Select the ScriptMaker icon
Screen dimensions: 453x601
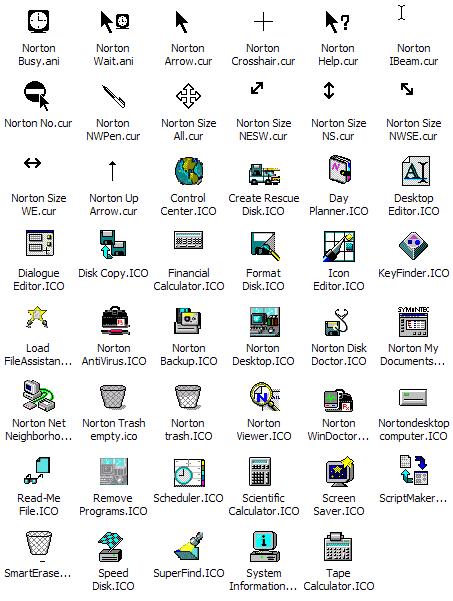(414, 470)
